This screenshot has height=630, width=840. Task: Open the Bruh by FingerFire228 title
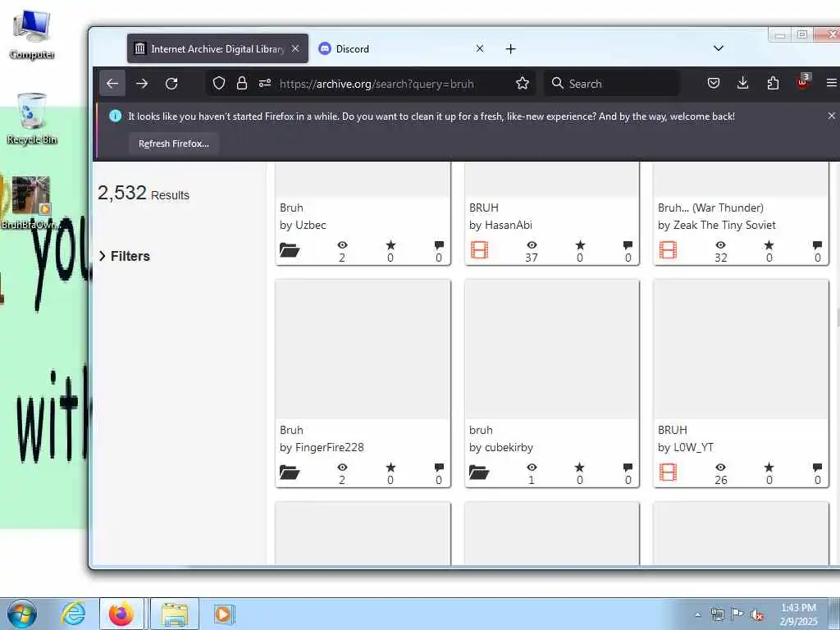[x=291, y=430]
